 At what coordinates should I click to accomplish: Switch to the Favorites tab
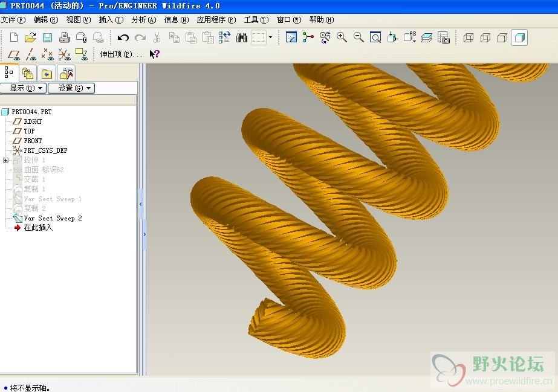coord(47,73)
